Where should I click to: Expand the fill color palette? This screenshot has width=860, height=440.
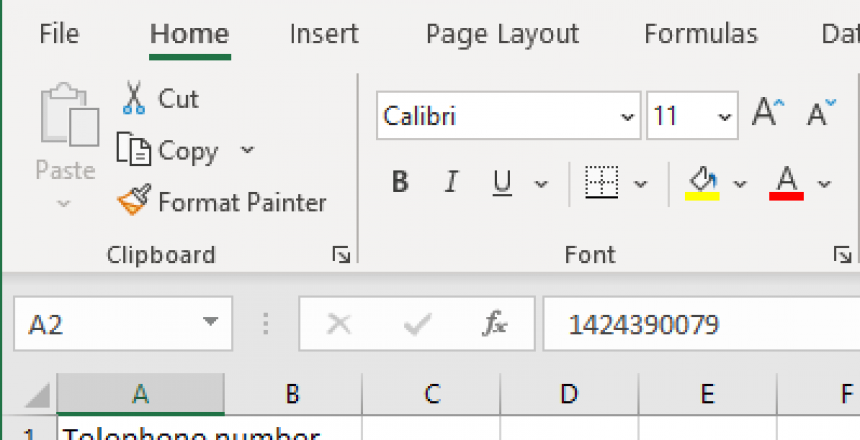coord(740,183)
